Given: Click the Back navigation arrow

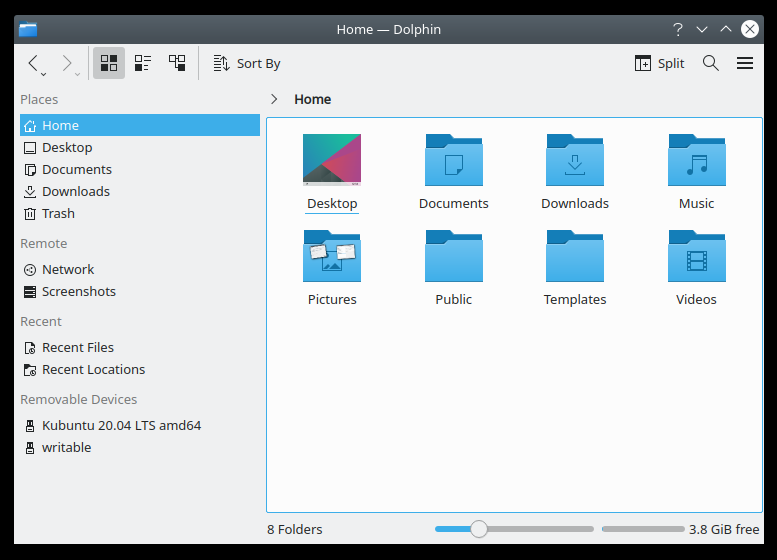Looking at the screenshot, I should point(33,63).
